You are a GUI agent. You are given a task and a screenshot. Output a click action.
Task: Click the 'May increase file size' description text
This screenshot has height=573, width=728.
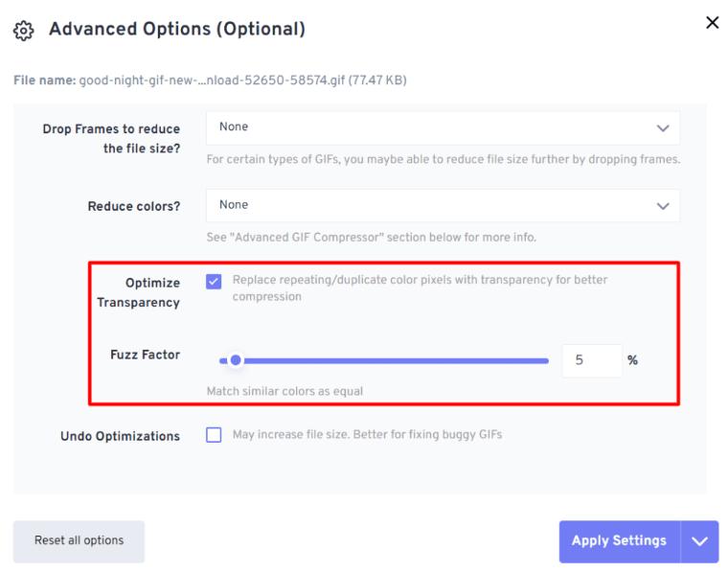click(367, 435)
